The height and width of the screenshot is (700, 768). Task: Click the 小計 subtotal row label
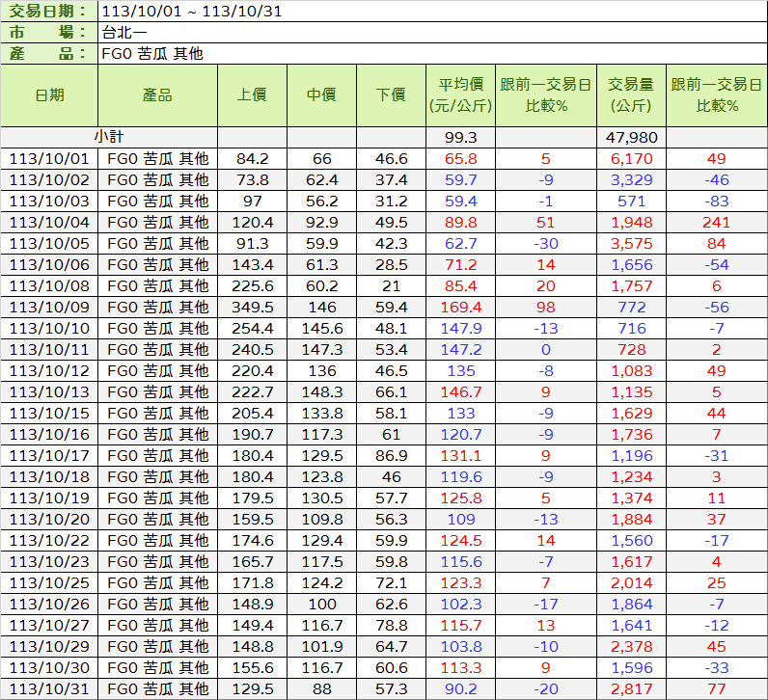pos(109,137)
